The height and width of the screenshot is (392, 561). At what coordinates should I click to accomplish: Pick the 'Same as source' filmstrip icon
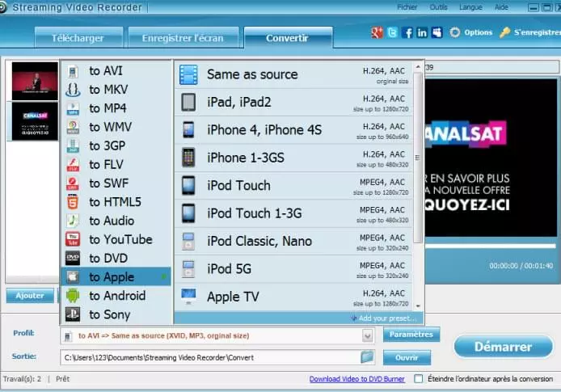click(188, 74)
